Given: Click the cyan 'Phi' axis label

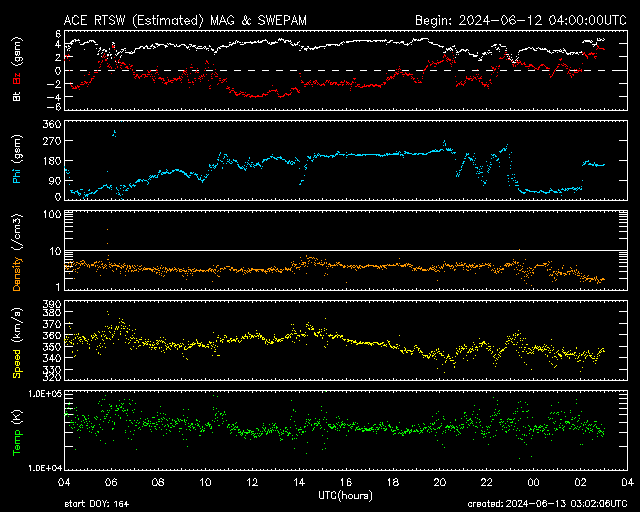Looking at the screenshot, I should (17, 175).
